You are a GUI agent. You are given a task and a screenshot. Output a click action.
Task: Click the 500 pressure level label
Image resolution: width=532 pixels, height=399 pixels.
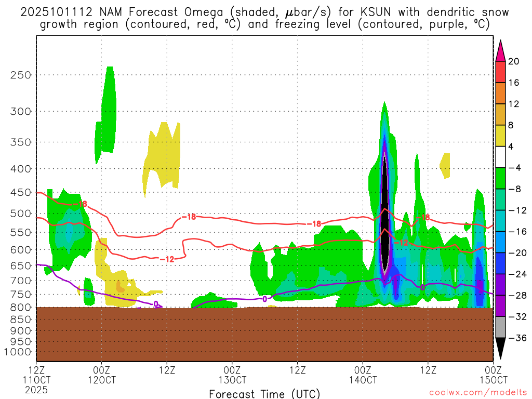point(21,214)
